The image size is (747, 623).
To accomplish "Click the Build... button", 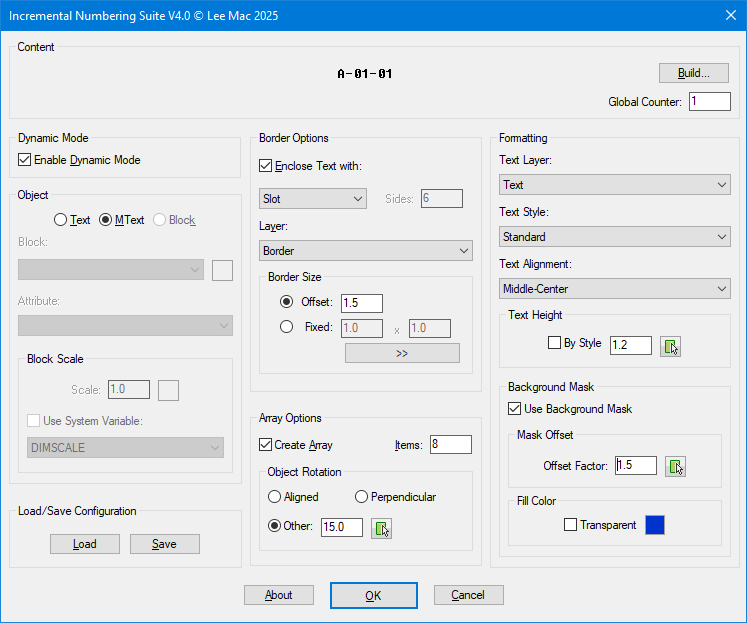I will (693, 73).
